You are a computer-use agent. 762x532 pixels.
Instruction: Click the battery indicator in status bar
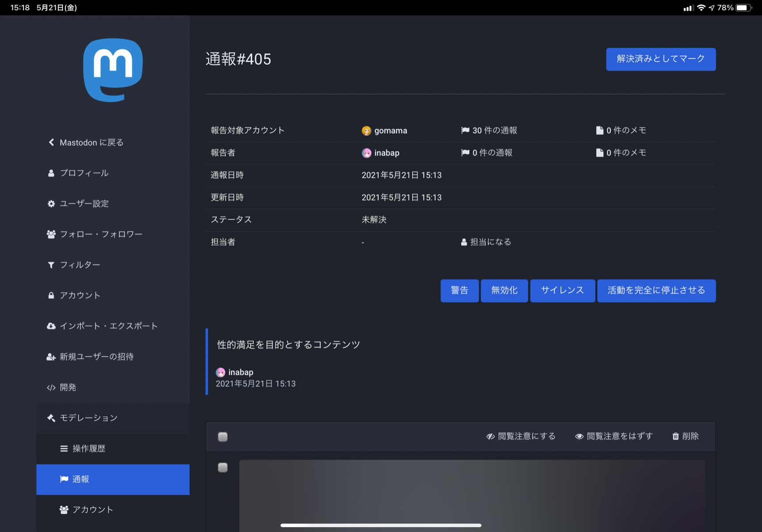coord(744,8)
